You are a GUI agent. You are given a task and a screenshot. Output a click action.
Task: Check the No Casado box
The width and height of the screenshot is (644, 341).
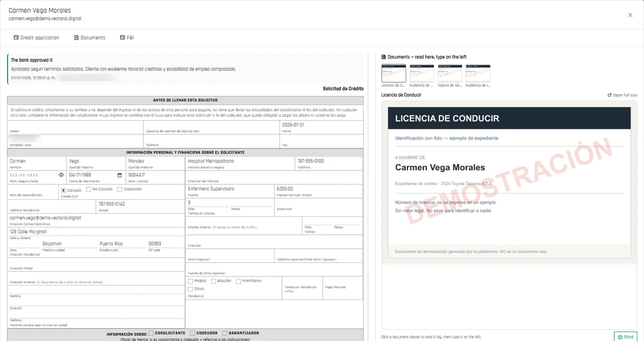point(88,189)
